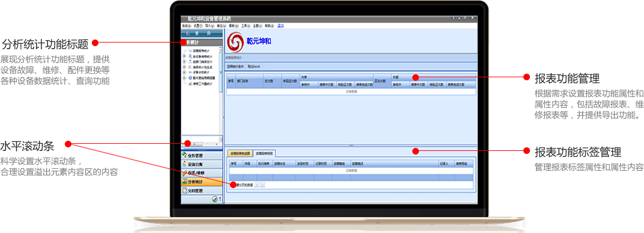The width and height of the screenshot is (644, 233).
Task: Click the 导出Excel button
Action: pos(254,66)
